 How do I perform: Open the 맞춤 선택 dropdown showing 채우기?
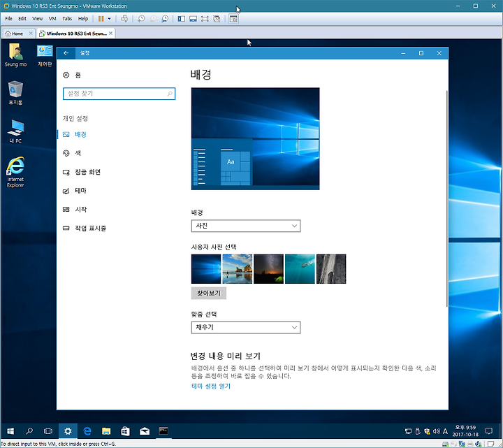246,328
